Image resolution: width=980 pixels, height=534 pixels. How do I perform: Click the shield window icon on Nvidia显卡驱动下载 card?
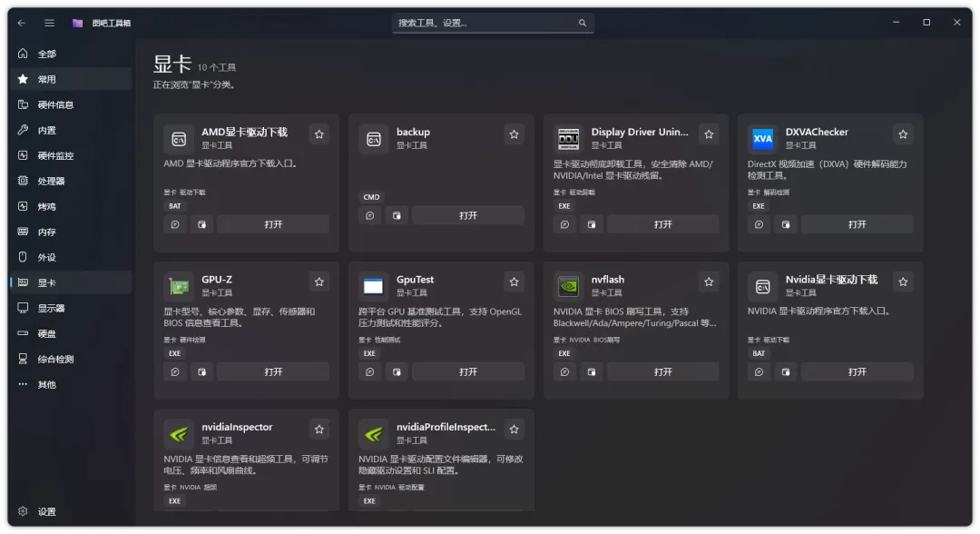tap(786, 372)
